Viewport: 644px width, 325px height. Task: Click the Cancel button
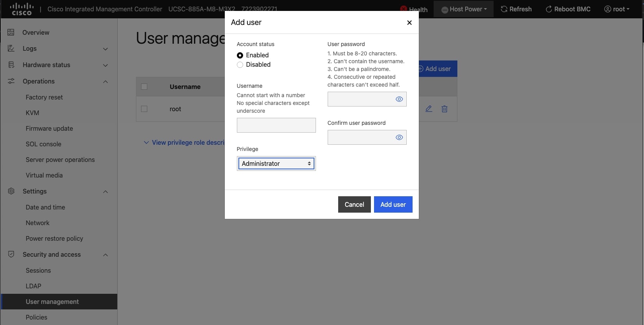[x=354, y=204]
